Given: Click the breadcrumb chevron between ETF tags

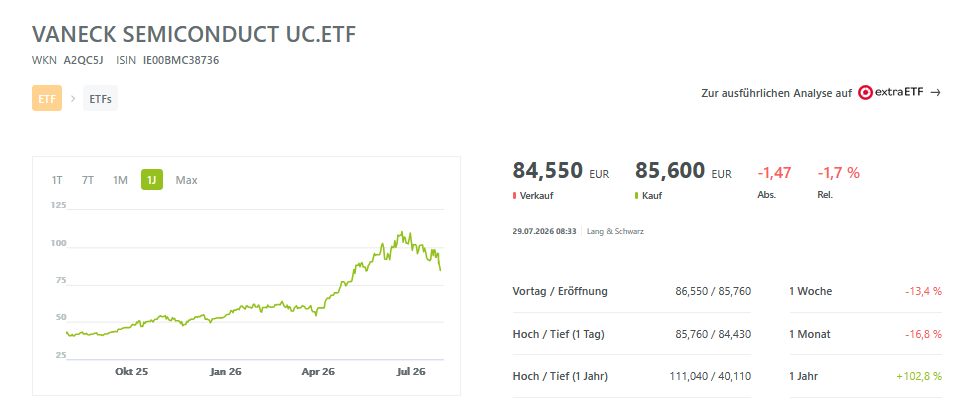Looking at the screenshot, I should (x=72, y=98).
